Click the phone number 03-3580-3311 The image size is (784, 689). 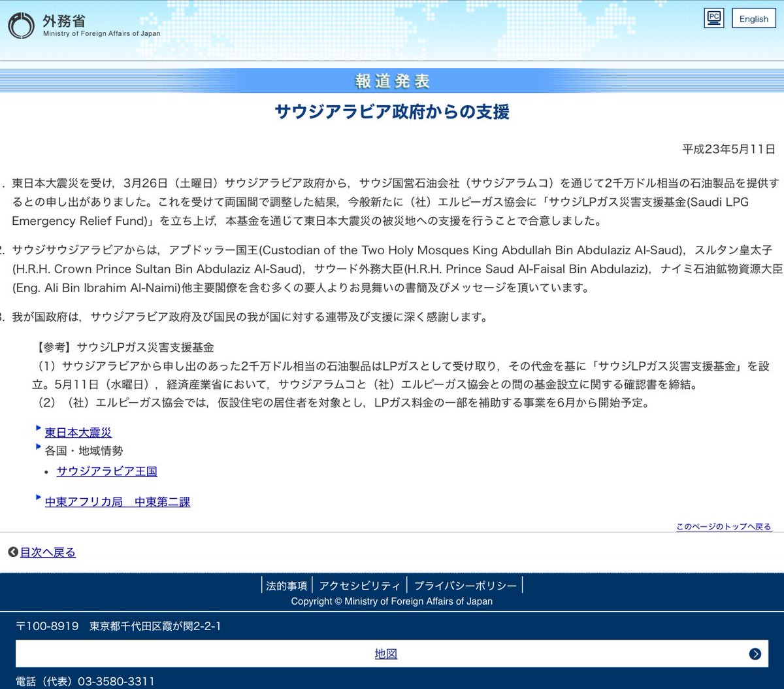(x=116, y=681)
